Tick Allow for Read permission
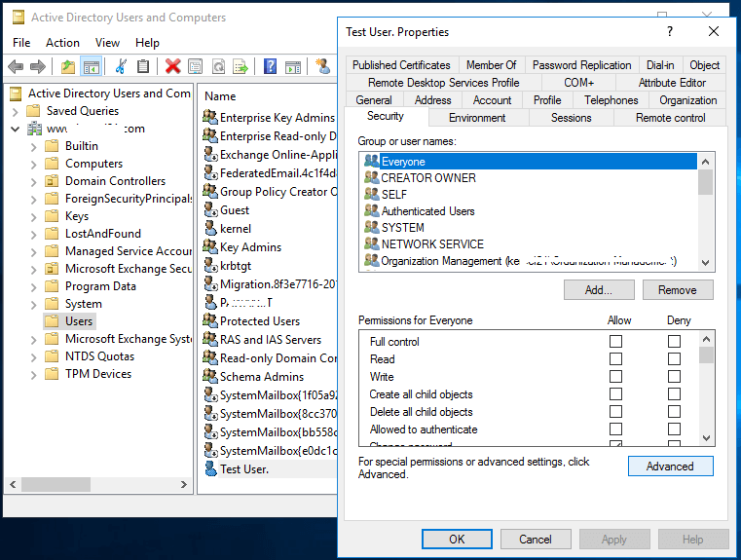 615,359
